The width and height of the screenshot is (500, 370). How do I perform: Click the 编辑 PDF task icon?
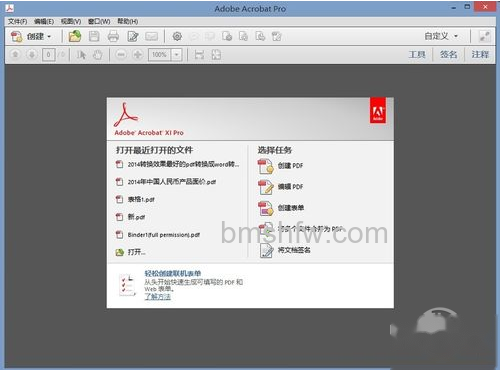(266, 187)
